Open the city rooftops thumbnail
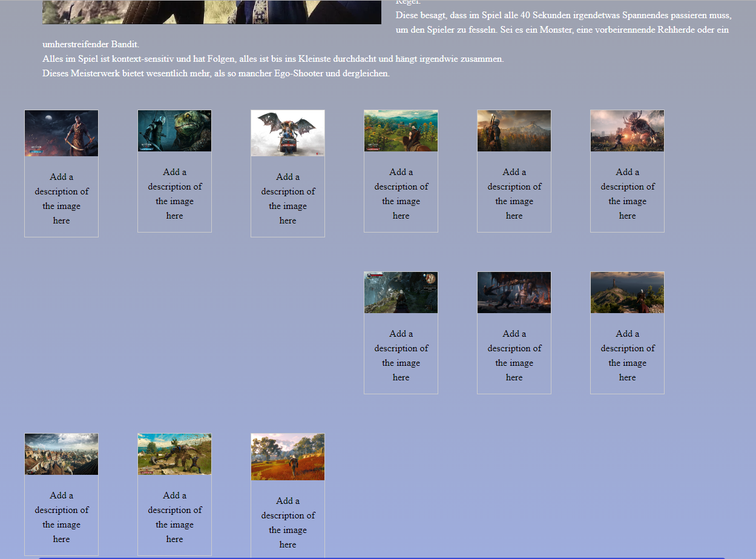Image resolution: width=756 pixels, height=559 pixels. pos(61,454)
